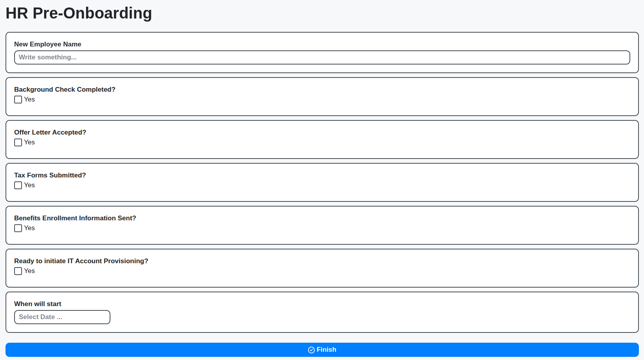Select the Yes label next to Background Check

click(29, 100)
